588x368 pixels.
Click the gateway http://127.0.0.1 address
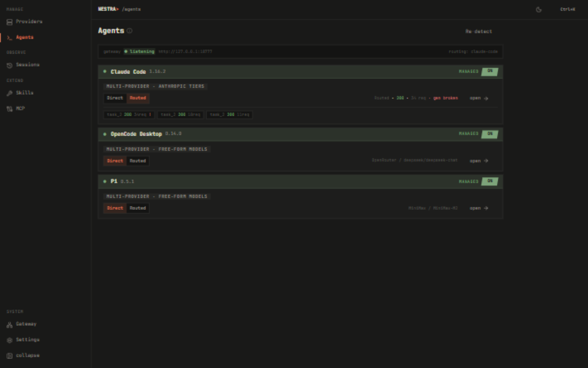click(x=185, y=52)
